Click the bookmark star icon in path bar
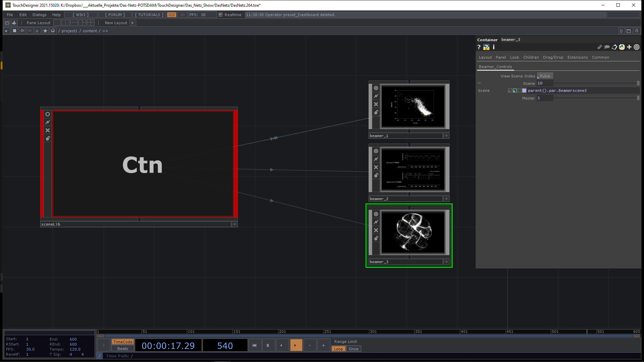 45,31
